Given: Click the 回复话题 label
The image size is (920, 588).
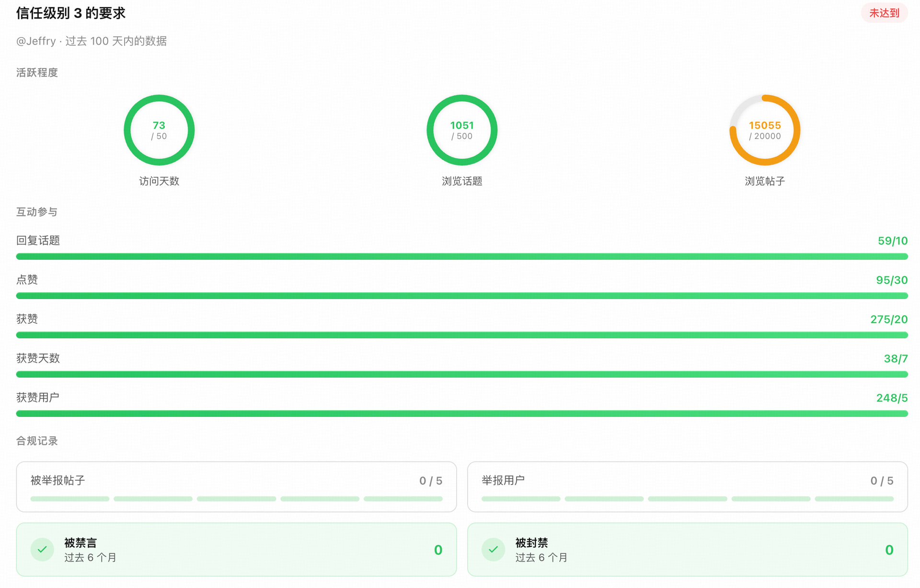Looking at the screenshot, I should [x=38, y=241].
